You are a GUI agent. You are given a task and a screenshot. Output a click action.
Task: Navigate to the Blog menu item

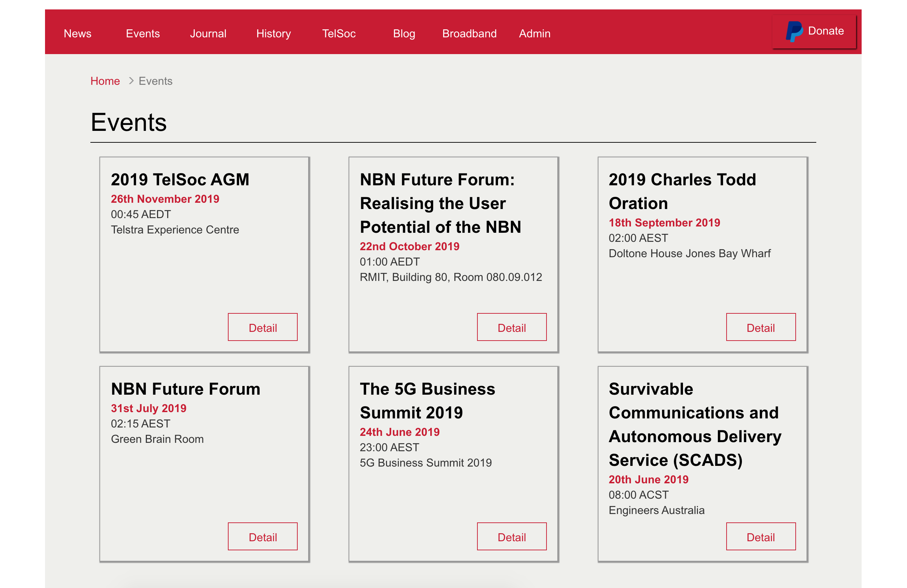click(x=404, y=34)
